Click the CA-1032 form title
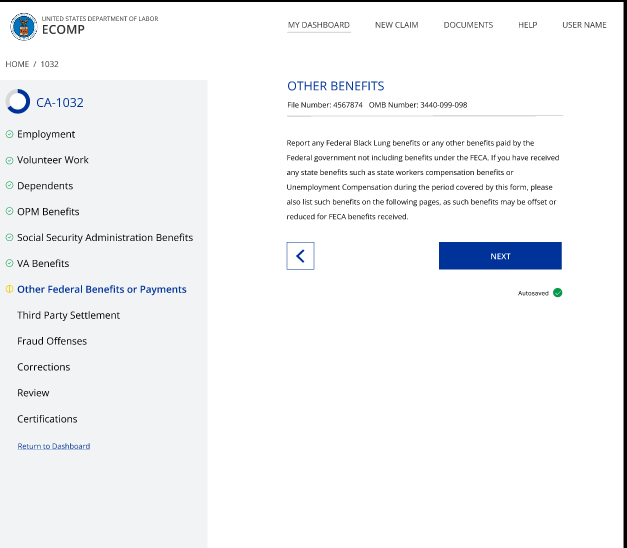The width and height of the screenshot is (627, 548). (x=60, y=103)
